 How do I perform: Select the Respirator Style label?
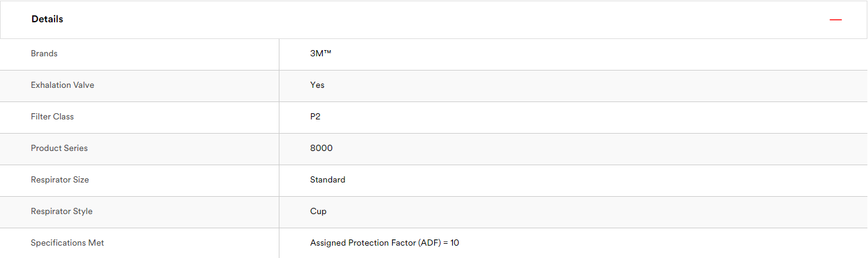(61, 212)
